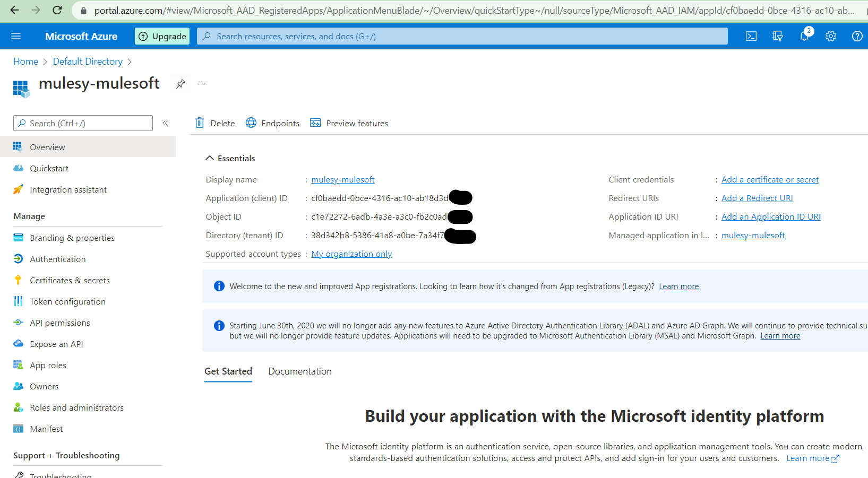Click Add a certificate or secret link
The image size is (868, 478).
point(770,180)
